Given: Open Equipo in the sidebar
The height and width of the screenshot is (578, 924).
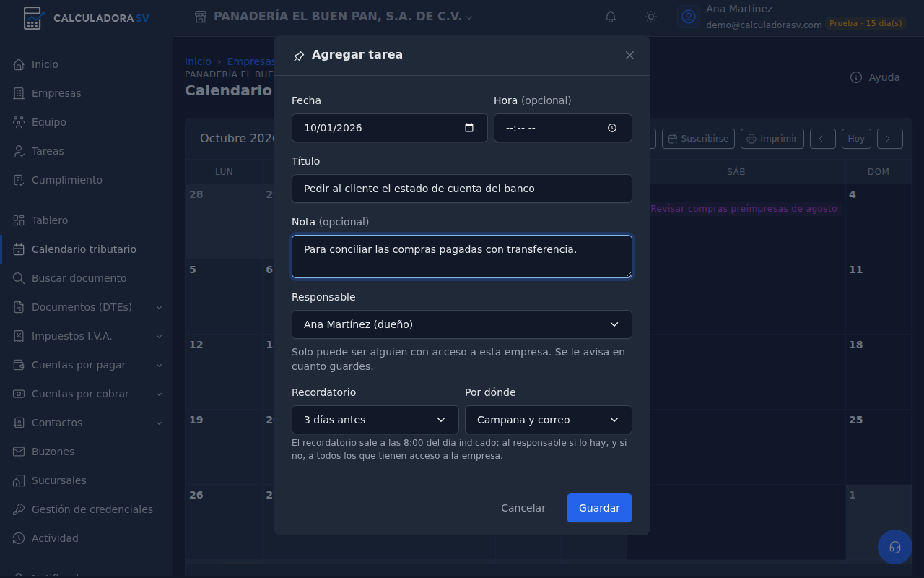Looking at the screenshot, I should [87, 122].
